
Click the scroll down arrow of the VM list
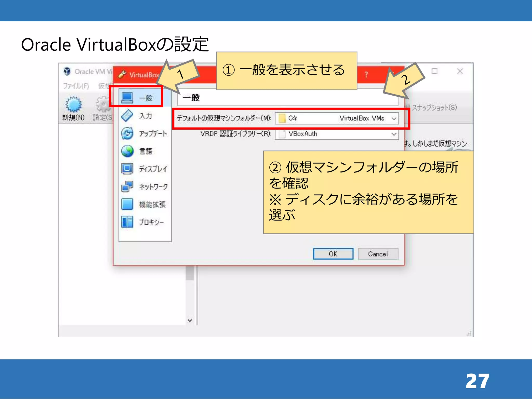190,320
